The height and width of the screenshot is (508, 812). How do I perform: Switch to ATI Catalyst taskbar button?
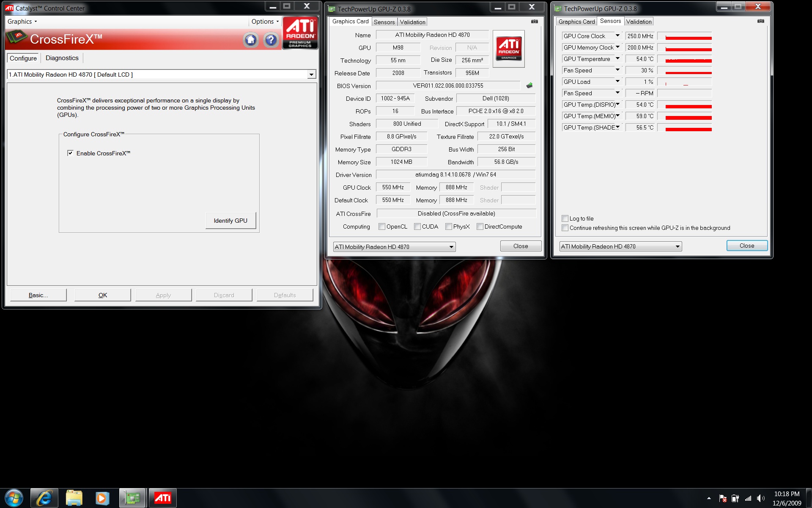163,498
